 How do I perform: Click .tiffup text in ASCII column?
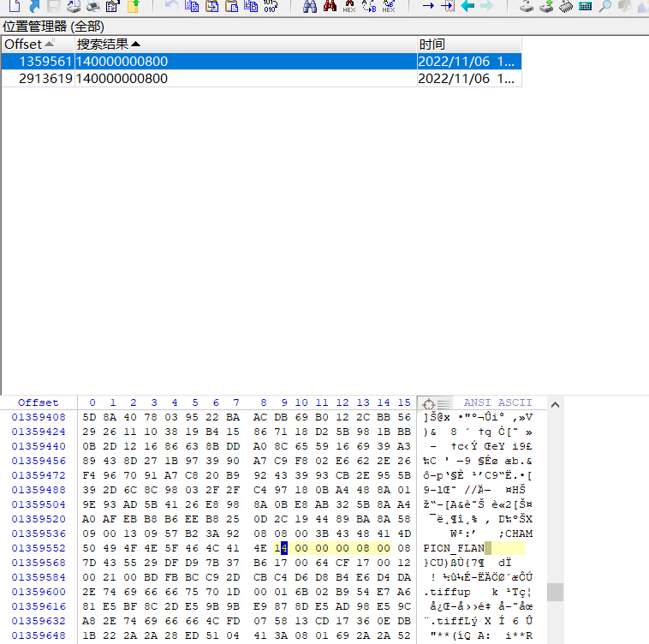pyautogui.click(x=447, y=592)
